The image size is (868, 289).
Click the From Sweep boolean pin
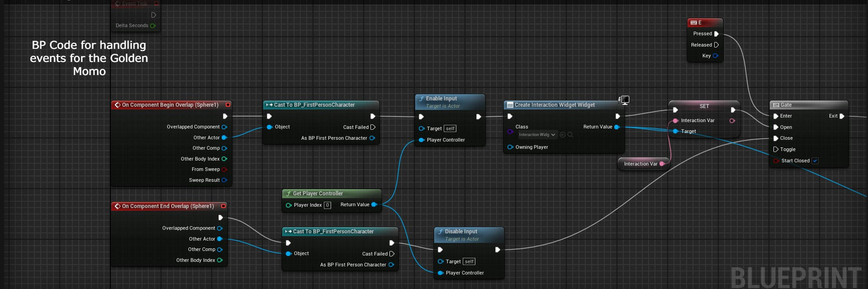tap(224, 170)
